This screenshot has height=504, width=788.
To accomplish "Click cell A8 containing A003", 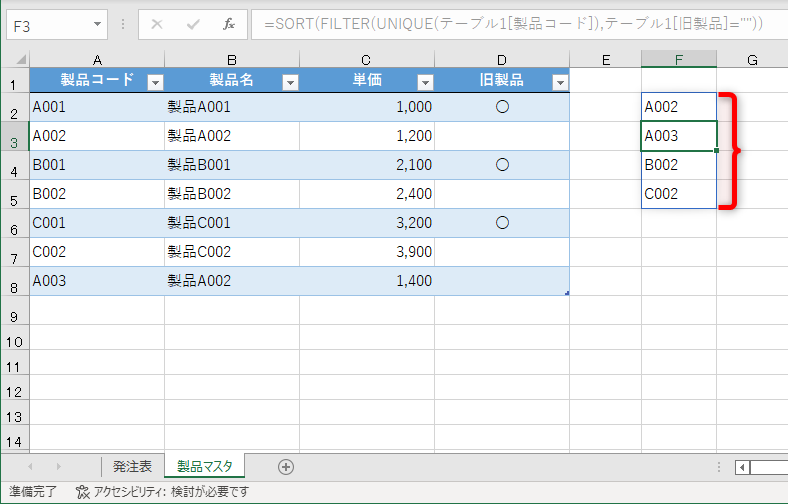I will [x=97, y=281].
